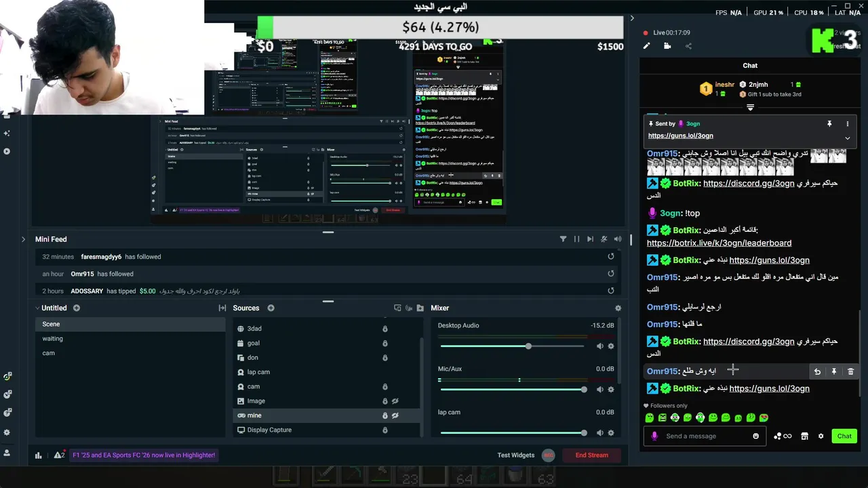Viewport: 868px width, 488px height.
Task: Open the Untitled scene collection dropdown
Action: click(52, 308)
